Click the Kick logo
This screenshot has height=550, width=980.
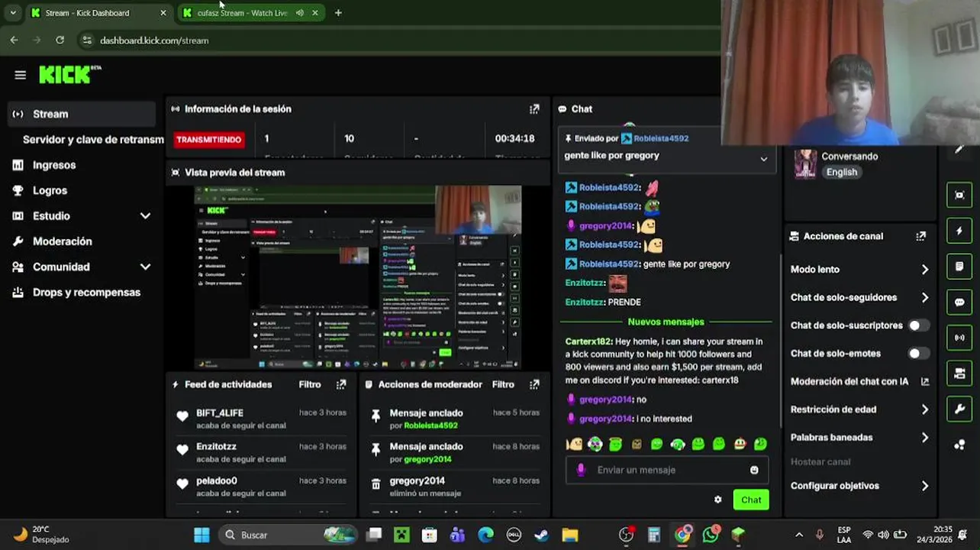[69, 74]
